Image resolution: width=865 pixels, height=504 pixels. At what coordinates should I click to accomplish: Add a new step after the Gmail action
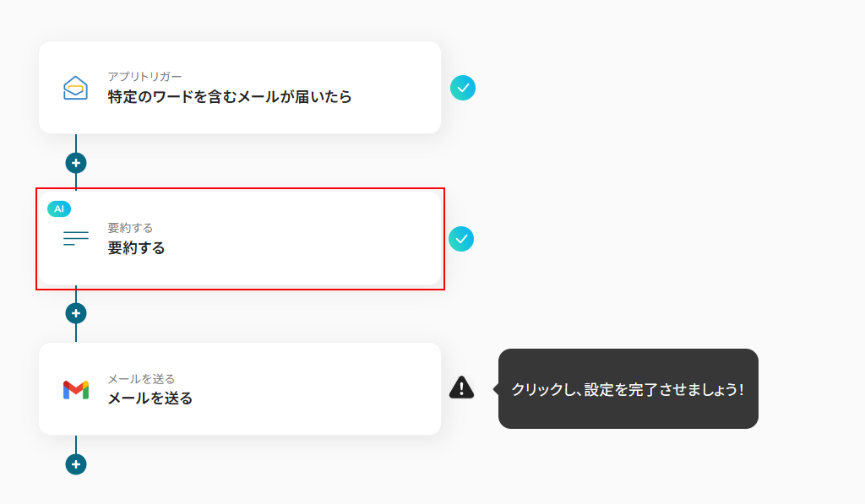point(76,464)
